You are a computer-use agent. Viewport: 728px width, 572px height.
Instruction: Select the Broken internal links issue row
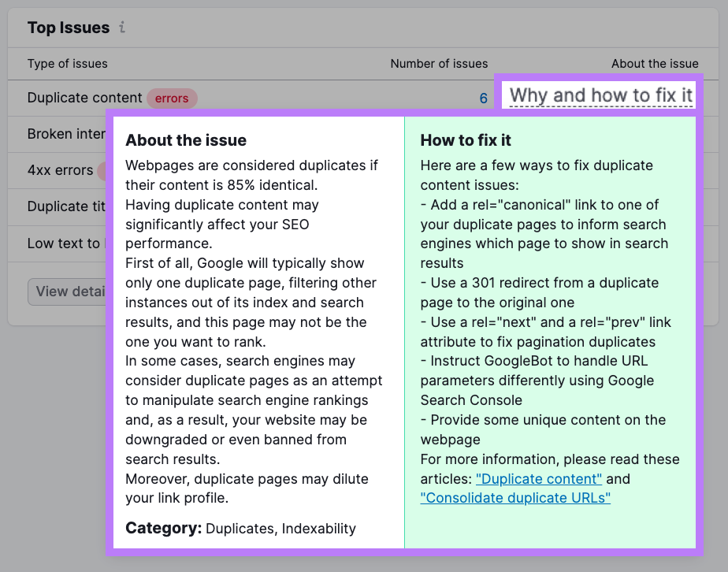[65, 134]
